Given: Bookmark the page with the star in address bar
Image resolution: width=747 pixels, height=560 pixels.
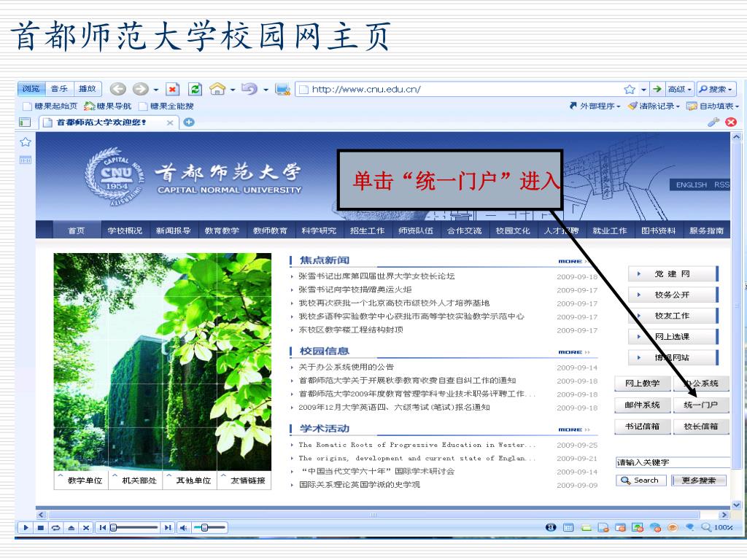Looking at the screenshot, I should pos(630,90).
